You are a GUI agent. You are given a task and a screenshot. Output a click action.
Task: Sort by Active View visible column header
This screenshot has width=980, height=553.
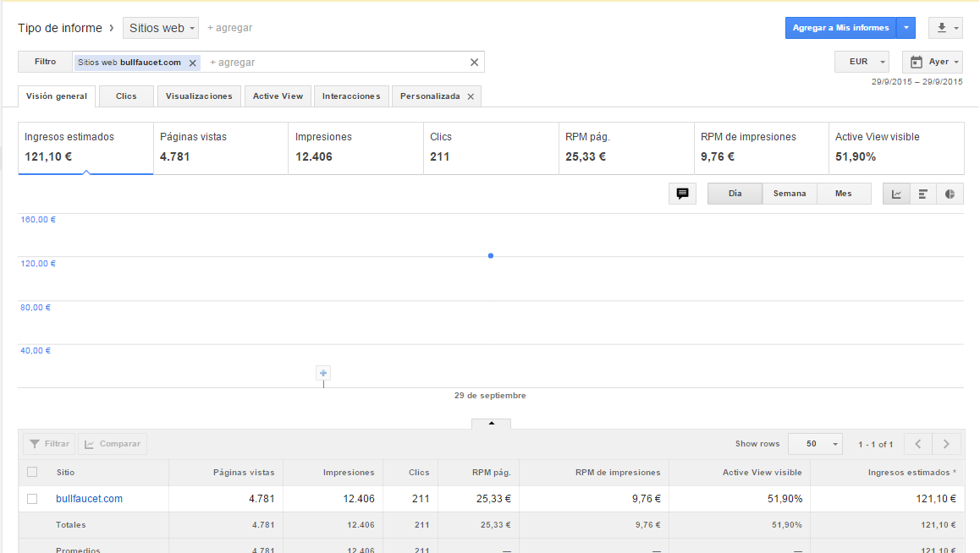point(762,473)
